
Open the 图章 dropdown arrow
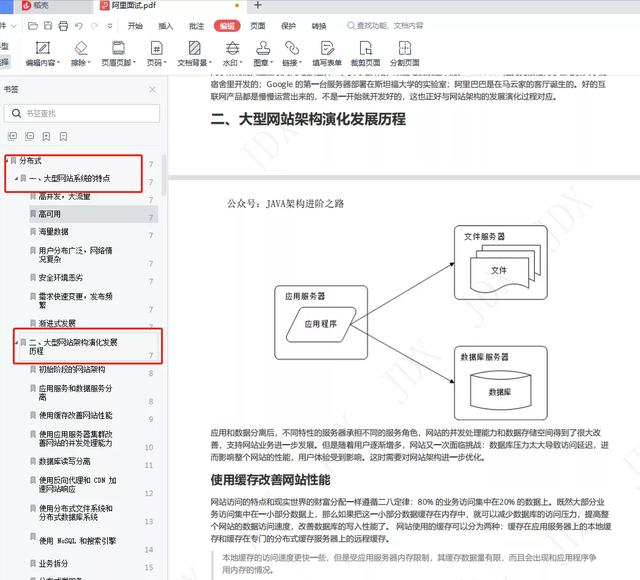click(x=271, y=62)
